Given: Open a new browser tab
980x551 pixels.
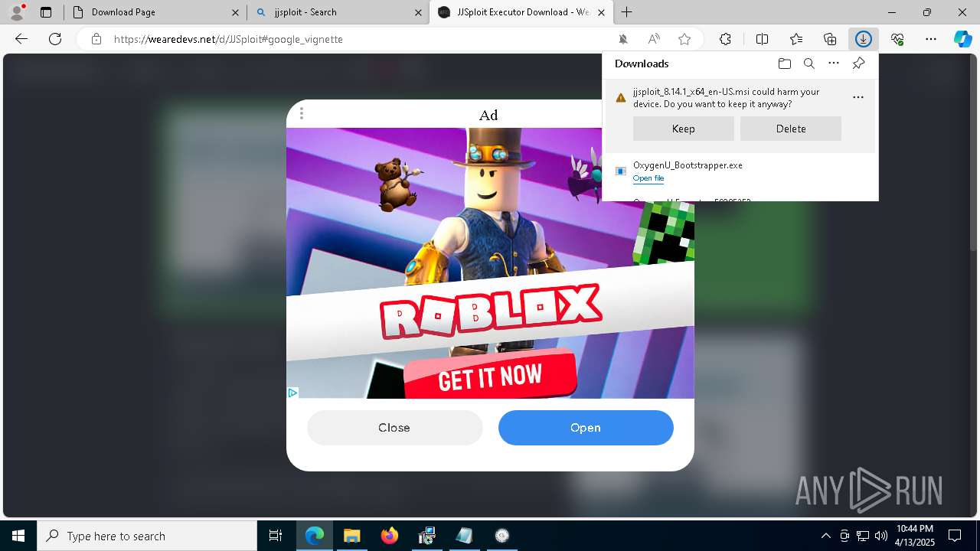Looking at the screenshot, I should click(x=626, y=11).
